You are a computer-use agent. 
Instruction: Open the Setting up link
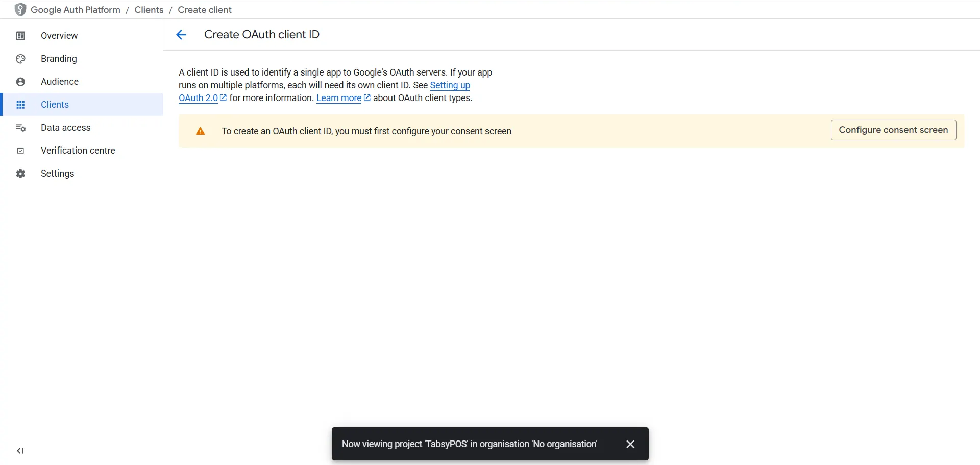[x=450, y=85]
